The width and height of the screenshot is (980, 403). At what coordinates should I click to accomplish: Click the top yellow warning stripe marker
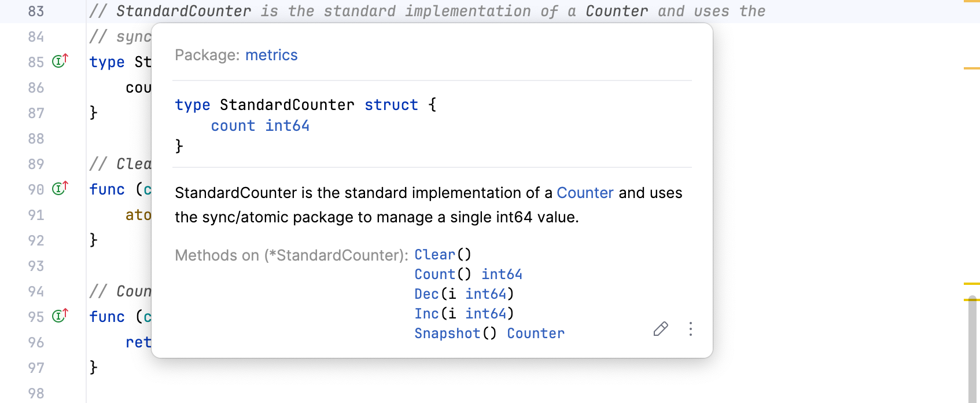pyautogui.click(x=971, y=2)
